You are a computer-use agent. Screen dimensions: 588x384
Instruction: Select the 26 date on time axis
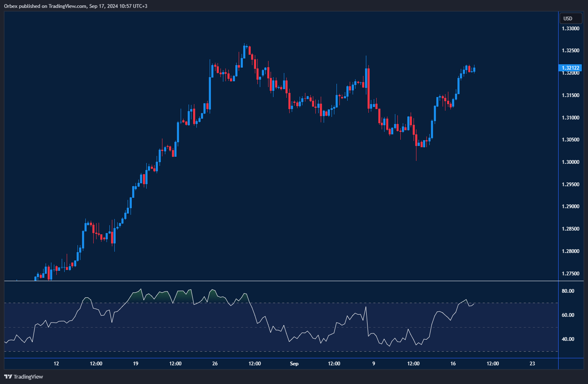coord(215,364)
